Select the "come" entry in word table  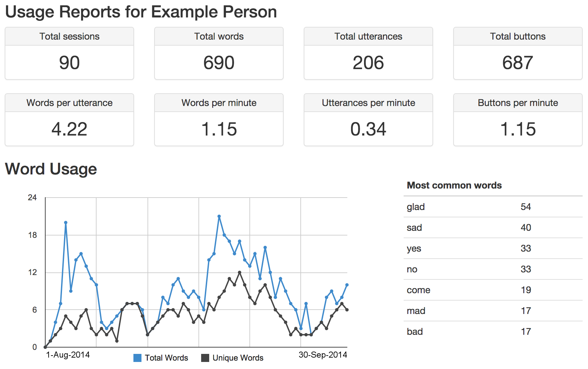[x=418, y=290]
